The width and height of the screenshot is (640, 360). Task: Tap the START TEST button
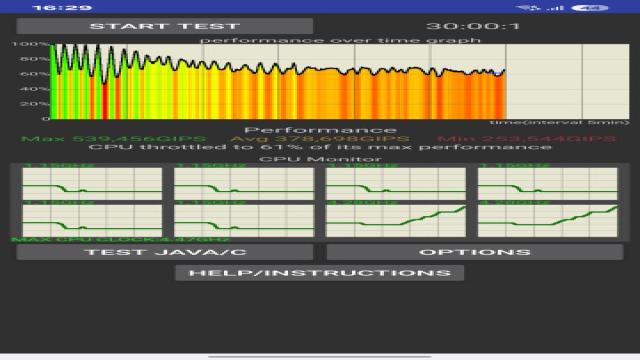(x=164, y=26)
